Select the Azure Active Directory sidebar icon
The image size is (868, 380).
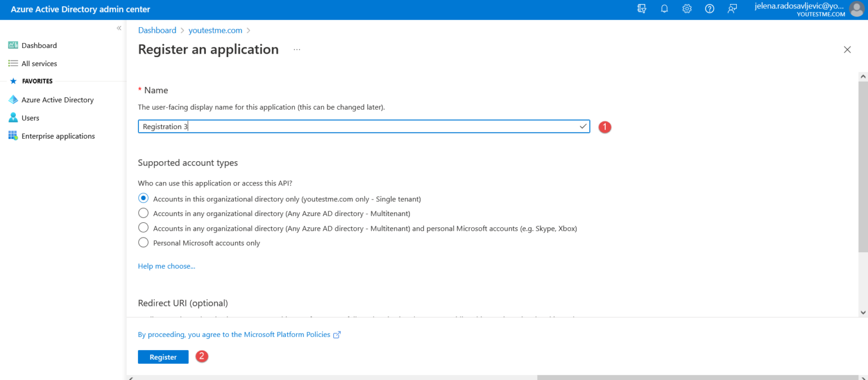click(12, 100)
